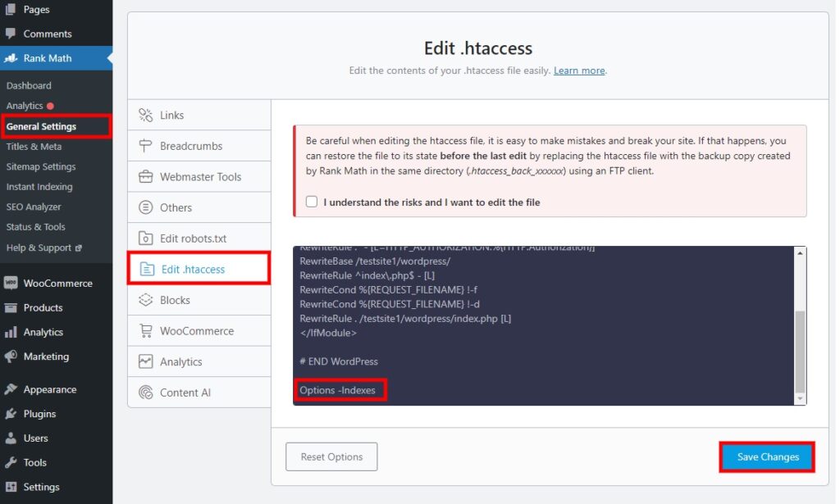This screenshot has width=840, height=504.
Task: Click the '</IfModule>' line in editor
Action: point(328,333)
